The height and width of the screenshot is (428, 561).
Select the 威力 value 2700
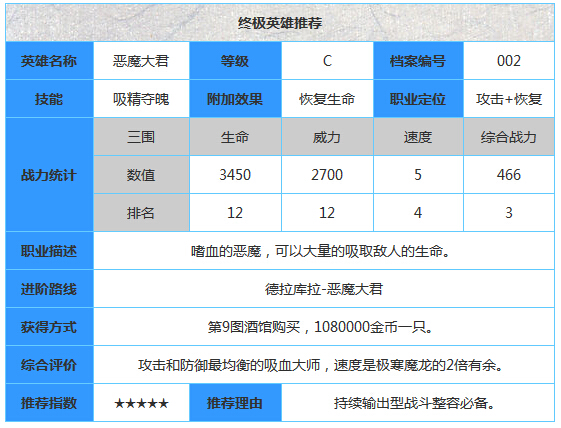(327, 175)
